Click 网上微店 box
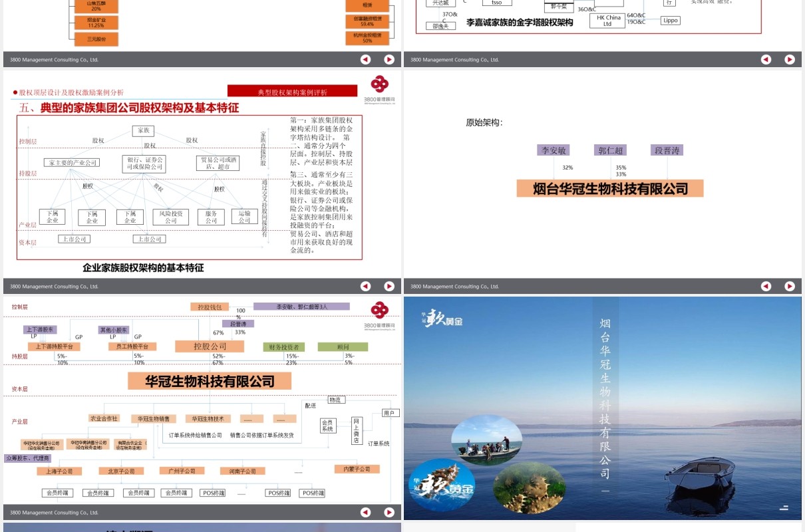The image size is (805, 532). coord(357,430)
